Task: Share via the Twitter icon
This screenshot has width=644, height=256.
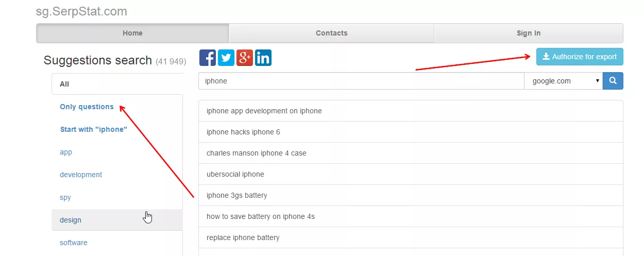Action: click(x=226, y=58)
